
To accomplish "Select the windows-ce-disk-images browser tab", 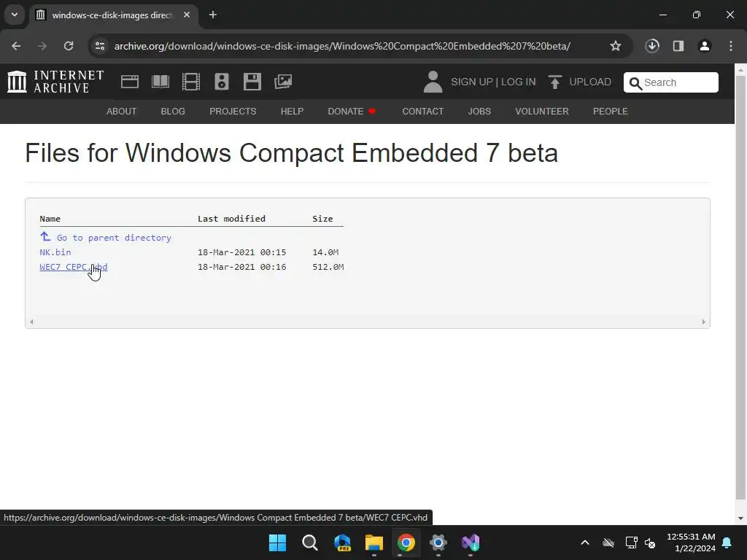I will pos(112,15).
